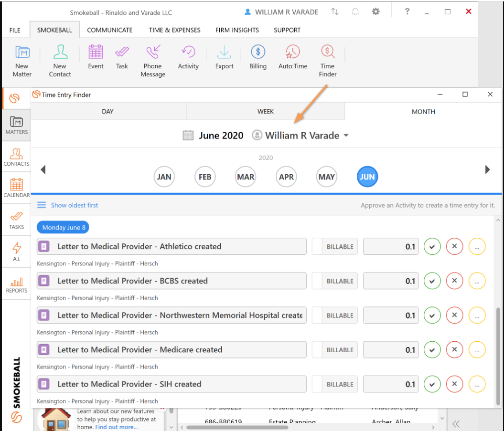Edit the 0.1 hours field for BCBS

(391, 281)
